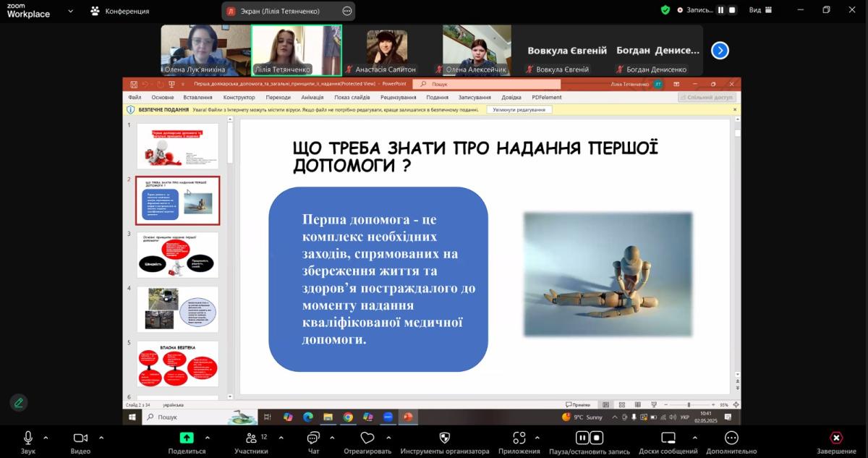
Task: Open the Apps icon in Zoom toolbar
Action: pyautogui.click(x=519, y=438)
